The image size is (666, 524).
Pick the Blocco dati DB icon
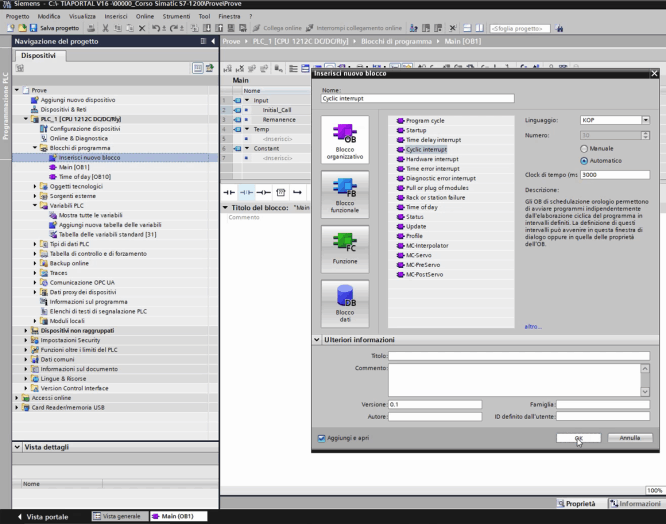pos(345,304)
